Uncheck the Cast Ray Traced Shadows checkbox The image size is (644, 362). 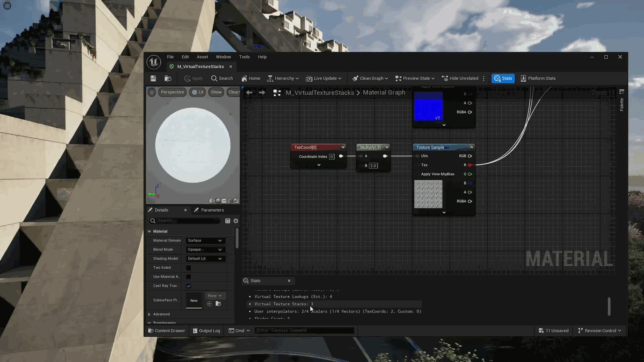point(188,286)
